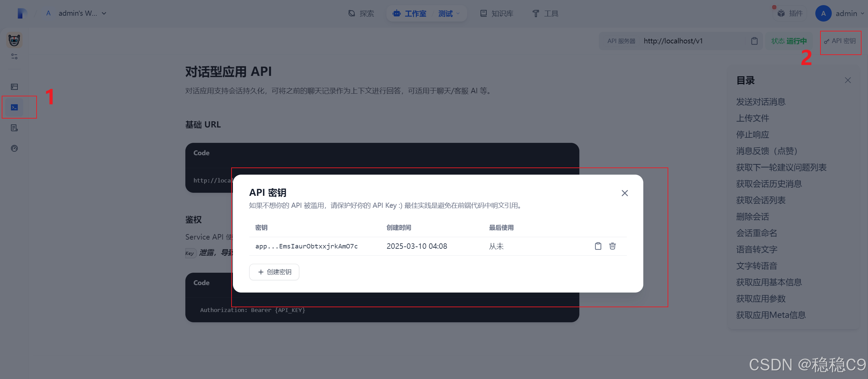This screenshot has height=379, width=868.
Task: Open the 工作室 studio tab
Action: click(x=410, y=13)
